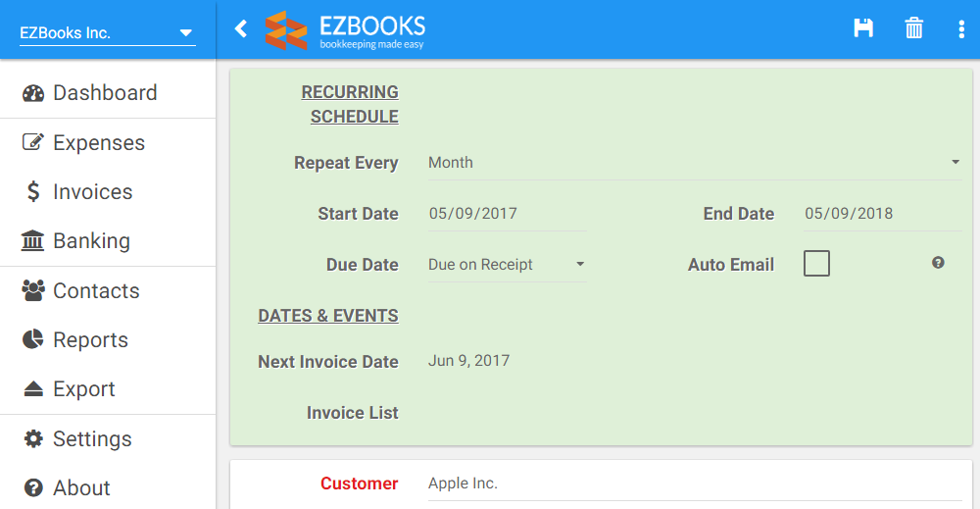
Task: Click the Dashboard gauge icon
Action: pyautogui.click(x=33, y=93)
